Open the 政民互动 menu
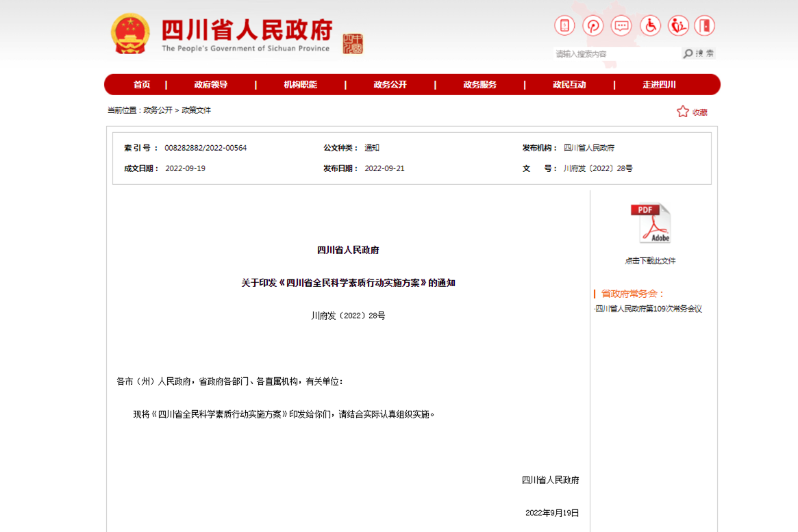Viewport: 798px width, 532px height. (x=569, y=84)
